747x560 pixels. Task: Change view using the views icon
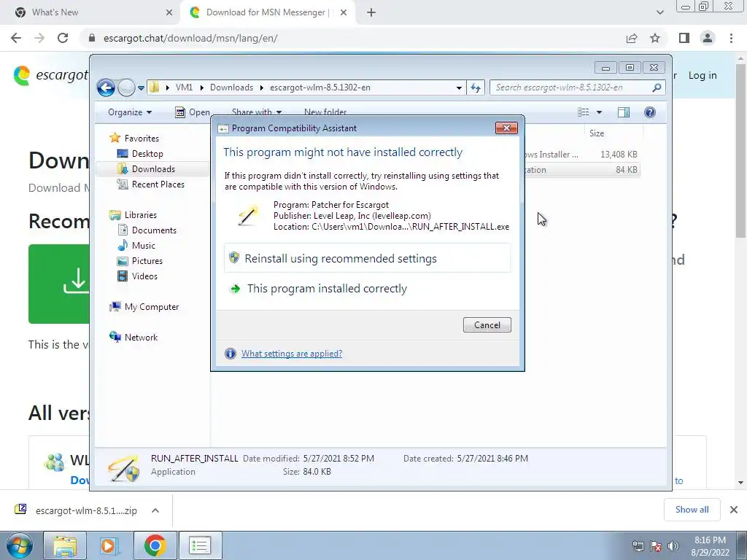[x=583, y=112]
